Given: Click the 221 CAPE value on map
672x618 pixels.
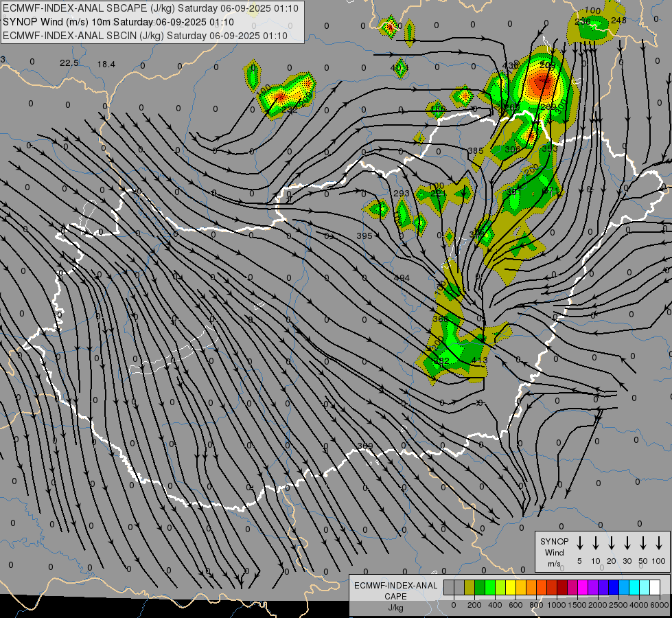Looking at the screenshot, I should point(438,194).
